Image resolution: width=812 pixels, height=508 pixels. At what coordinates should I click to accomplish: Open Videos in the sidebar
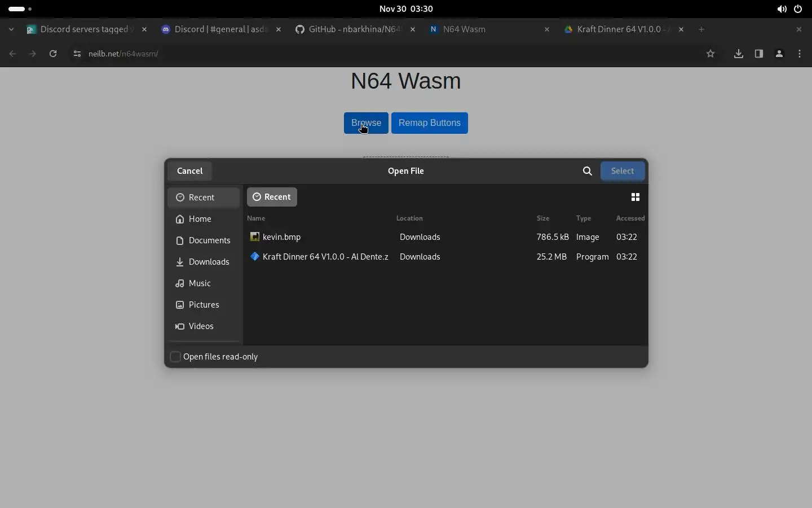[204, 326]
